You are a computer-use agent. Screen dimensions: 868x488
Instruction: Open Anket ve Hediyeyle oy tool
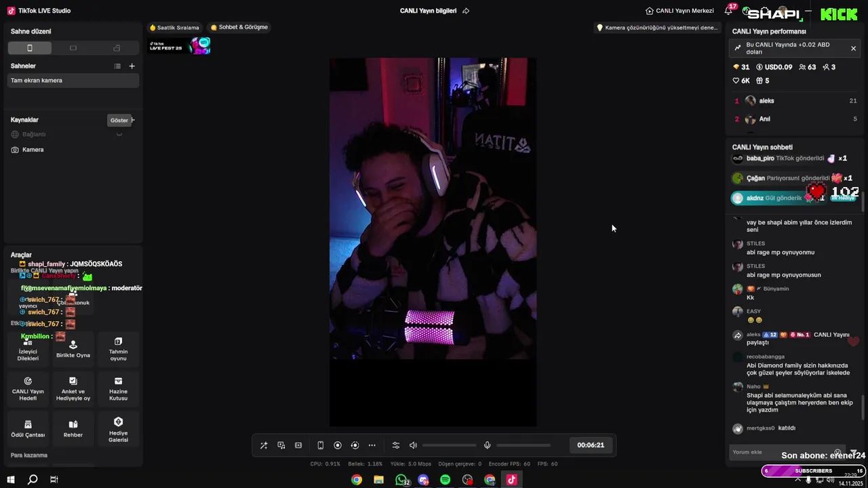tap(73, 388)
